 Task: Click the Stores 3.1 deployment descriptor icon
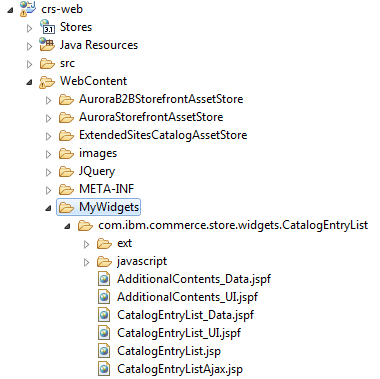coord(47,27)
